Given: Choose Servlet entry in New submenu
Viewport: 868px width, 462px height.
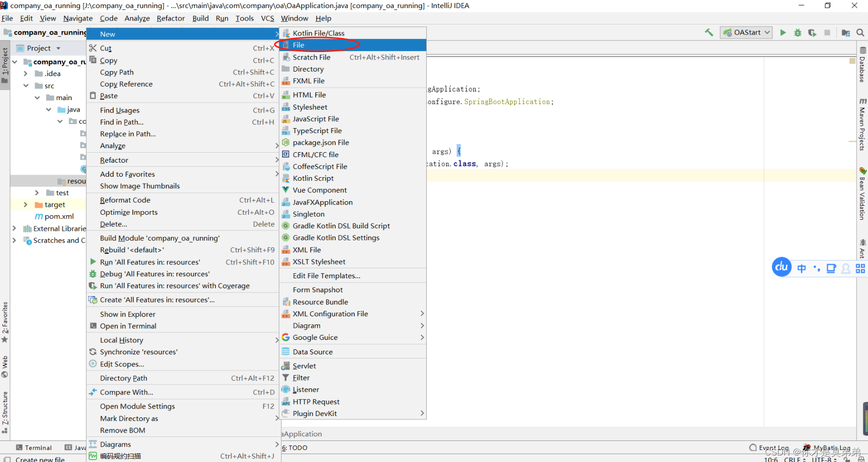Looking at the screenshot, I should point(353,366).
